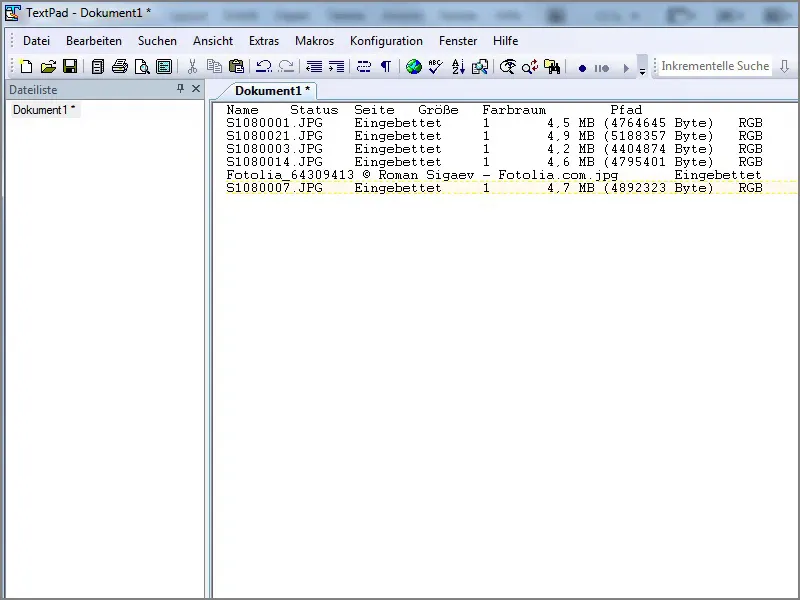Screen dimensions: 800x600
Task: Undo the last action with the Undo arrow
Action: [x=261, y=67]
